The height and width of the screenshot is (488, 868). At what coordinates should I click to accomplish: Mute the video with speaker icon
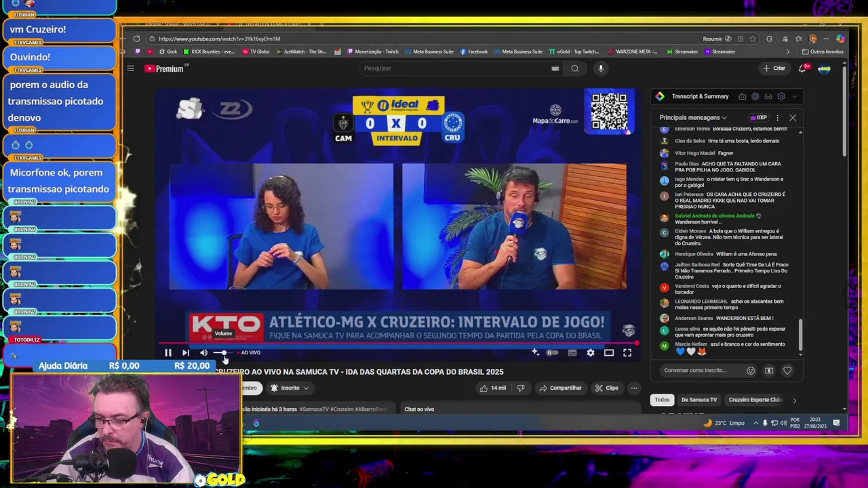[x=203, y=352]
